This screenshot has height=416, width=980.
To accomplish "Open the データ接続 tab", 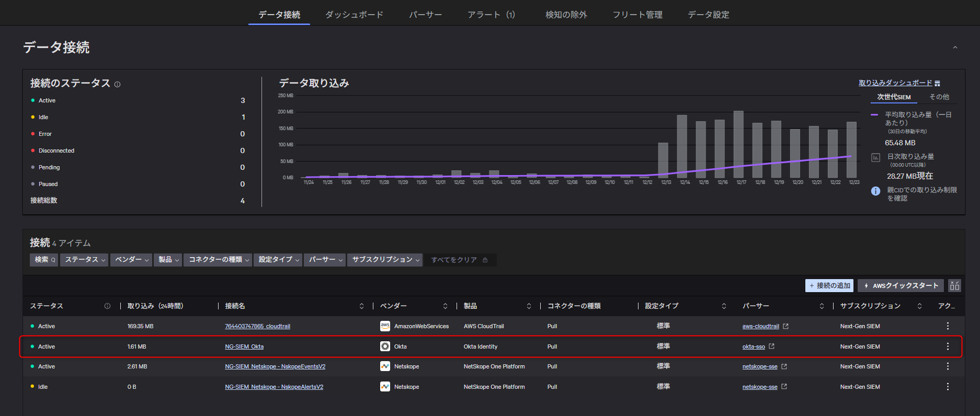I will 279,15.
